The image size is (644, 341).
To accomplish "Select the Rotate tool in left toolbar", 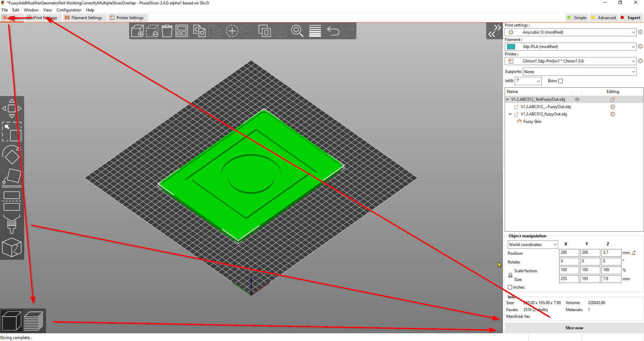I will point(12,155).
